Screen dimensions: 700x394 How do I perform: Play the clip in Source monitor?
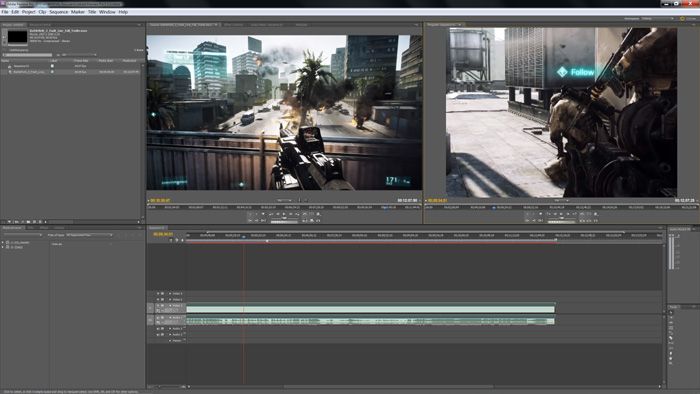point(283,214)
